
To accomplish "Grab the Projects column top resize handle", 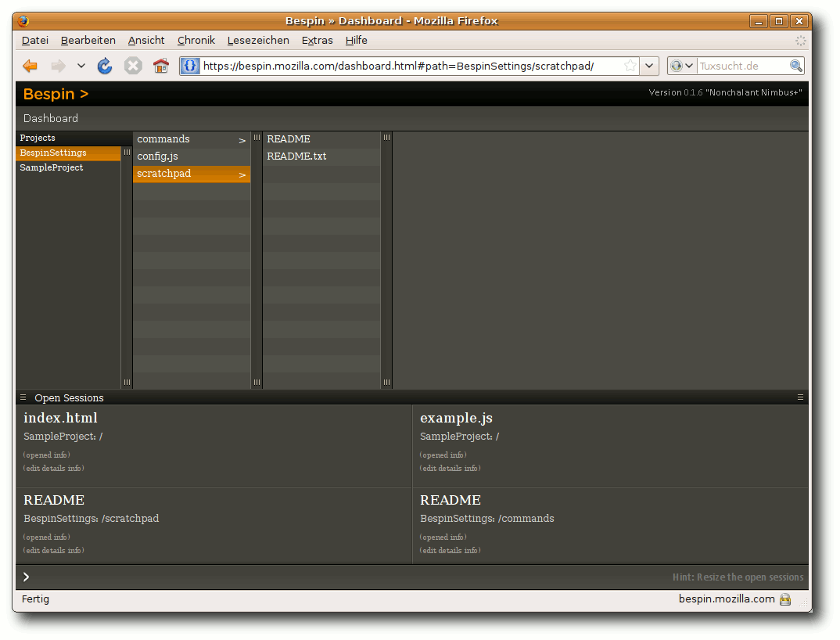I will click(x=127, y=153).
